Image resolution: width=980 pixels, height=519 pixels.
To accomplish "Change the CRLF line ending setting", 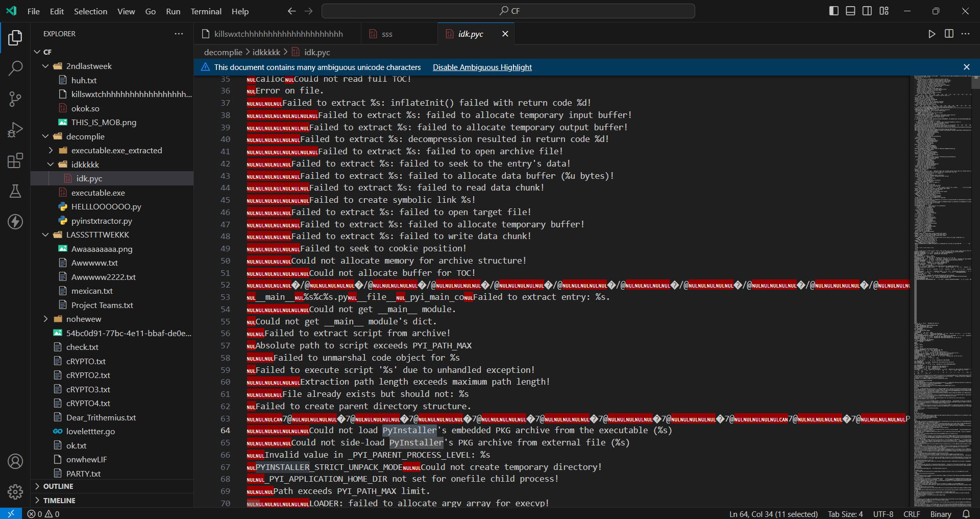I will point(911,514).
